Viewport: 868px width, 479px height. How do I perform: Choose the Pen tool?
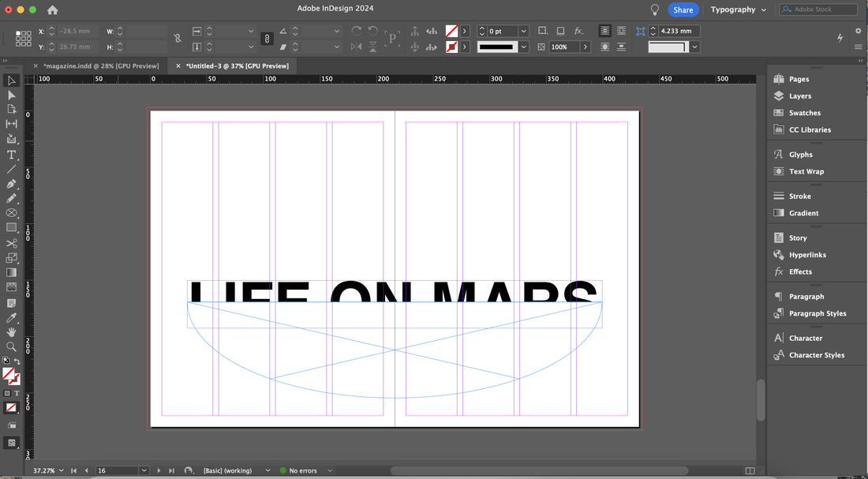pos(11,184)
